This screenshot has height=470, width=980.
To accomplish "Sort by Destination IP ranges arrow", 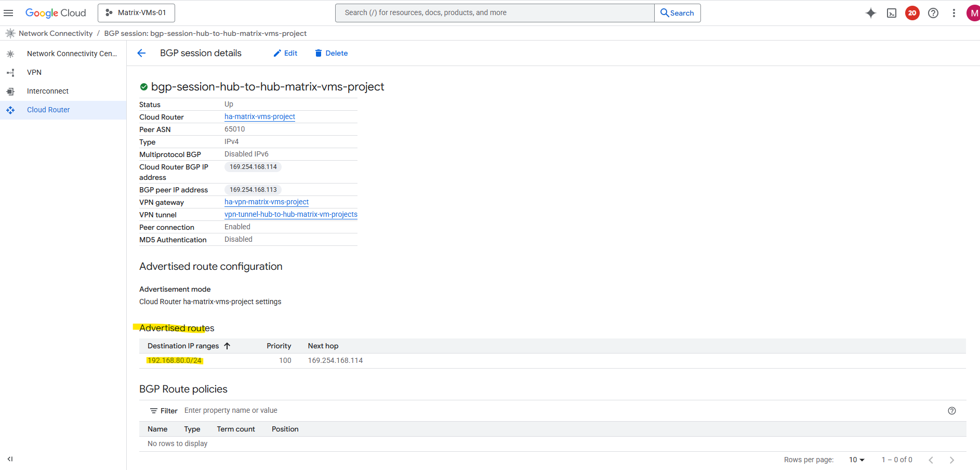I will coord(227,346).
